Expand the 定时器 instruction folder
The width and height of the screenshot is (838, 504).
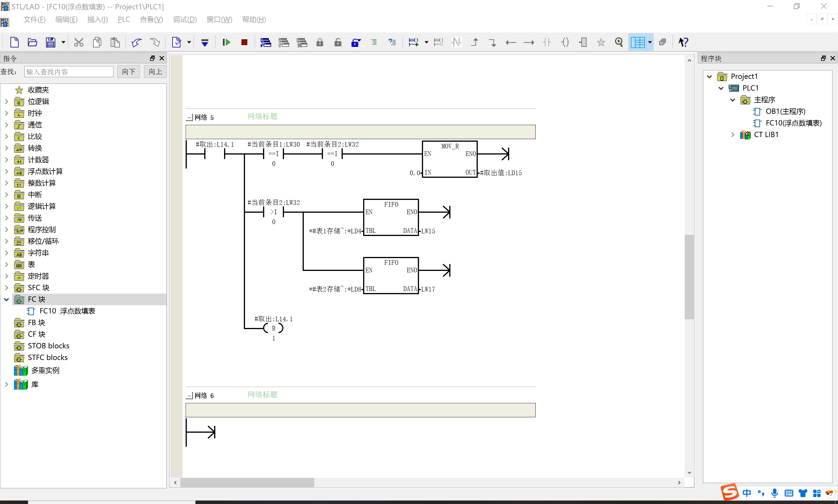point(6,276)
